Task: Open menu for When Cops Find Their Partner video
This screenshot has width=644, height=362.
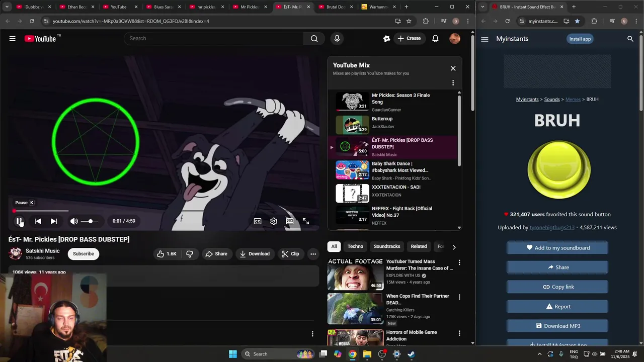Action: point(459,297)
